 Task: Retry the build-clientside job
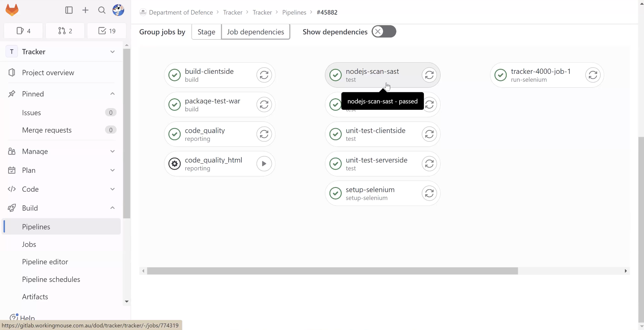(x=263, y=75)
